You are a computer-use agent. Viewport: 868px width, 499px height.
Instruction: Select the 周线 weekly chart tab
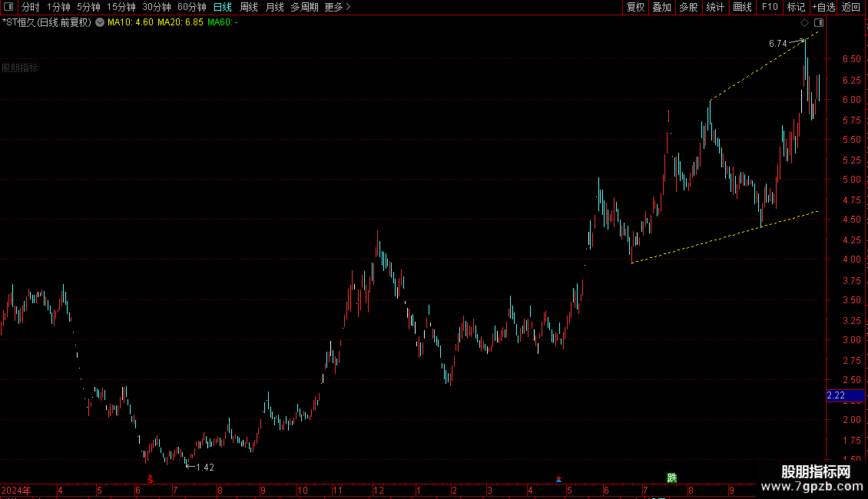click(x=249, y=7)
